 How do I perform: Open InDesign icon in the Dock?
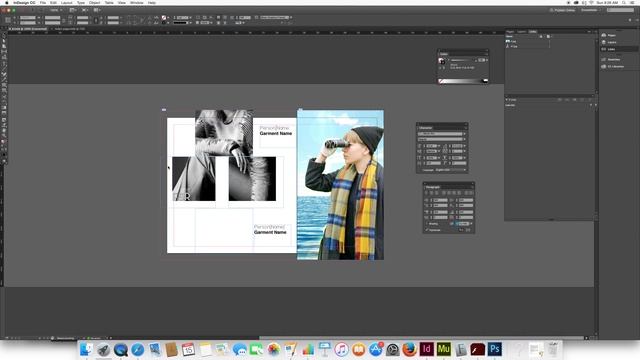[427, 349]
